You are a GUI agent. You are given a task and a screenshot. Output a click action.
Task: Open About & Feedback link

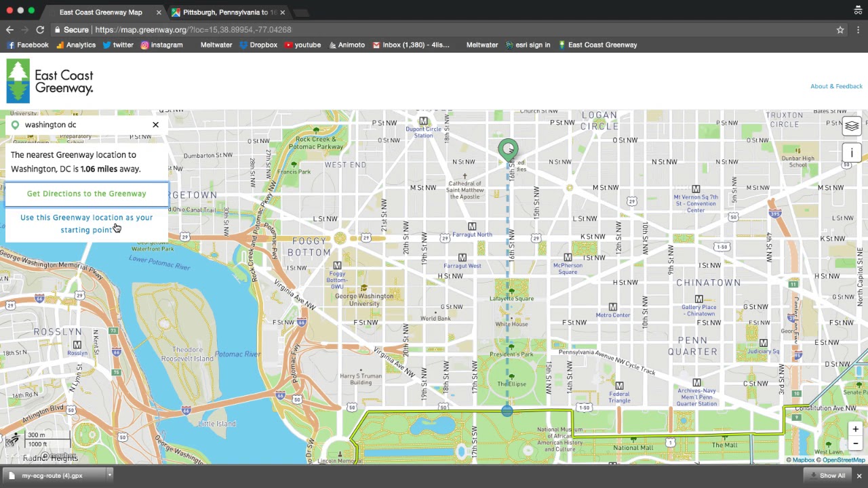tap(836, 86)
